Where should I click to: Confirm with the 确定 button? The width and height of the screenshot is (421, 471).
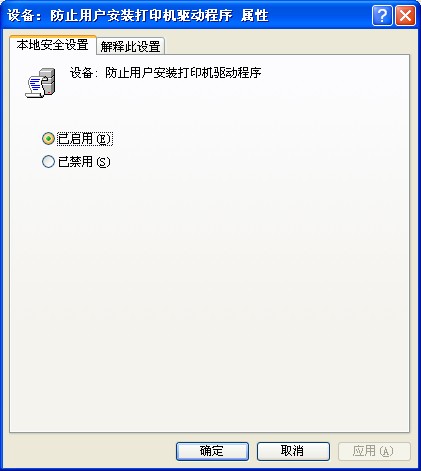[x=212, y=451]
